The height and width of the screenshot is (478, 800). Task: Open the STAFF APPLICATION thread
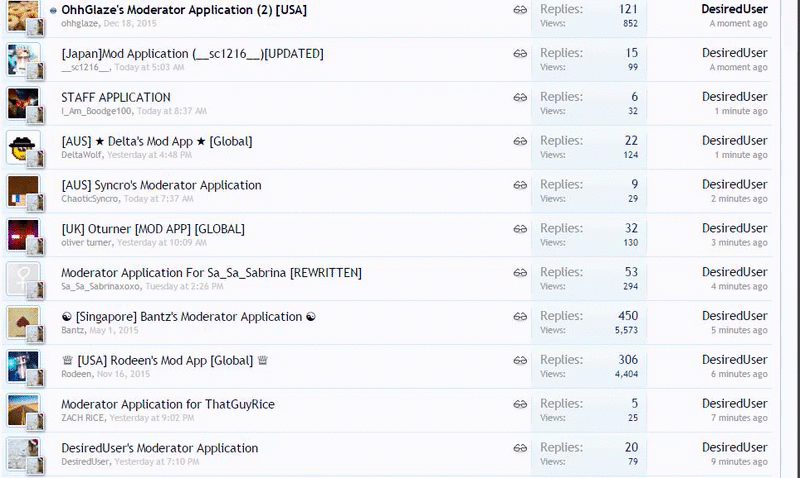(116, 97)
